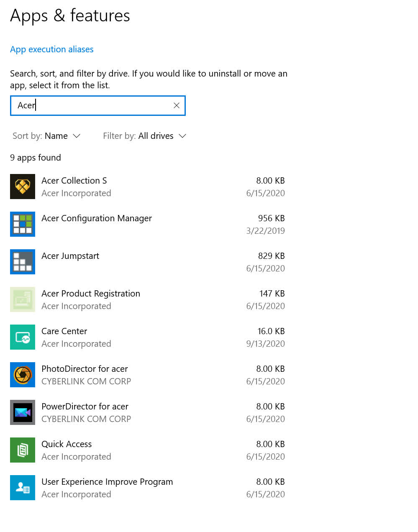418x532 pixels.
Task: Click the Acer Configuration Manager icon
Action: coord(23,224)
